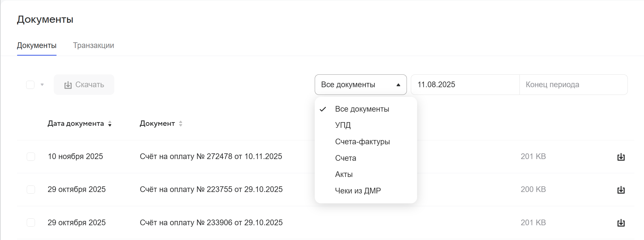Select Счета option in the dropdown
Image resolution: width=644 pixels, height=240 pixels.
(345, 158)
